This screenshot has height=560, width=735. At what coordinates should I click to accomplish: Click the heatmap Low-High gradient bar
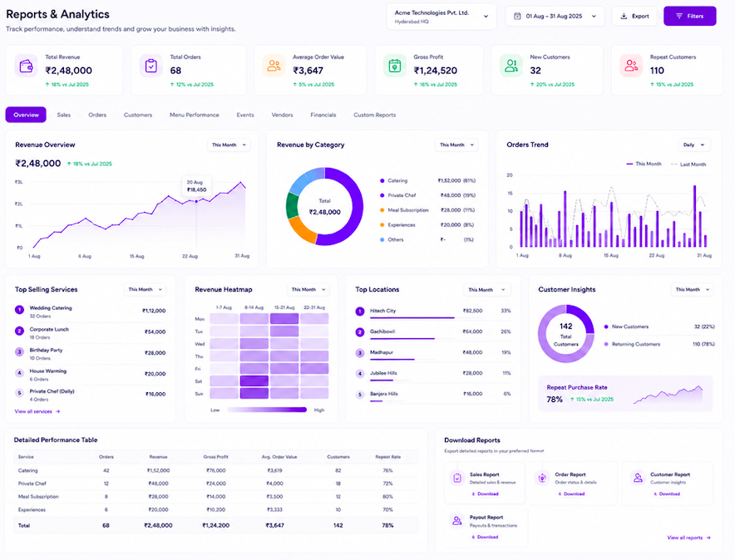click(267, 410)
